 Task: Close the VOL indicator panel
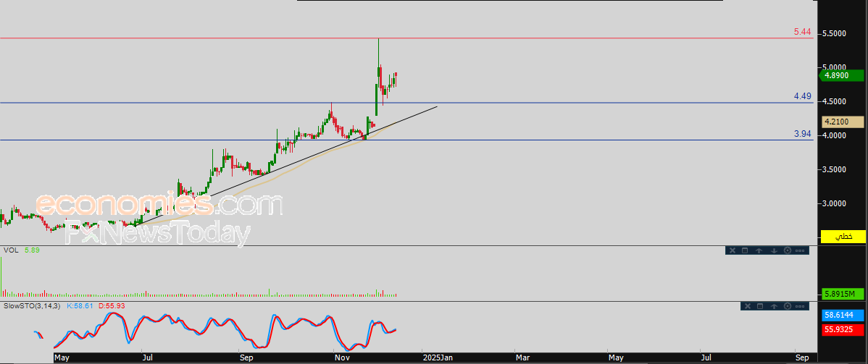point(732,250)
